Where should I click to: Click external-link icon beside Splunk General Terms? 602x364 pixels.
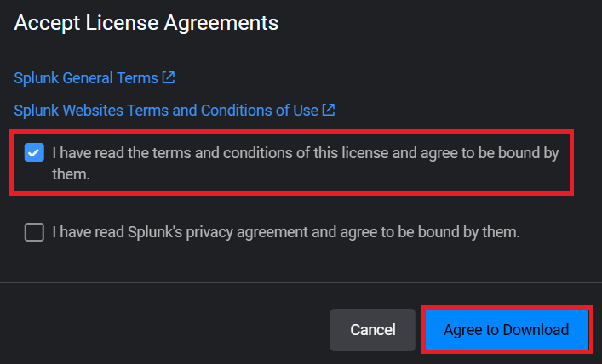pos(169,77)
